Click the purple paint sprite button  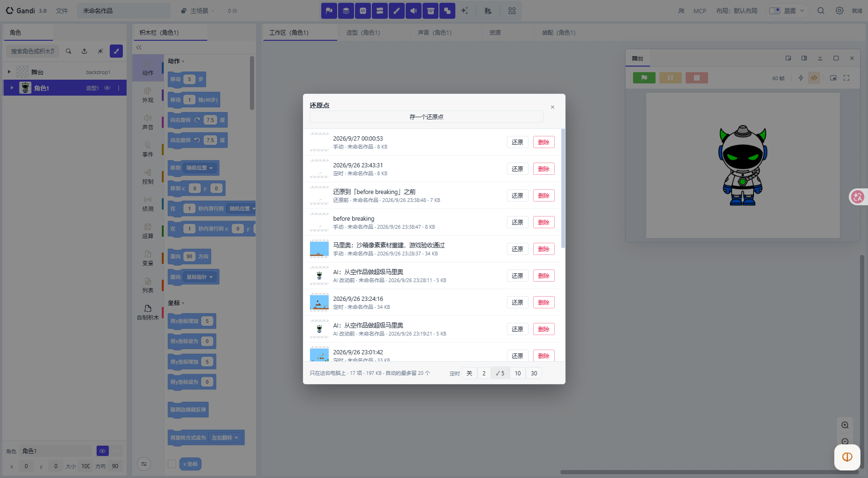(116, 51)
